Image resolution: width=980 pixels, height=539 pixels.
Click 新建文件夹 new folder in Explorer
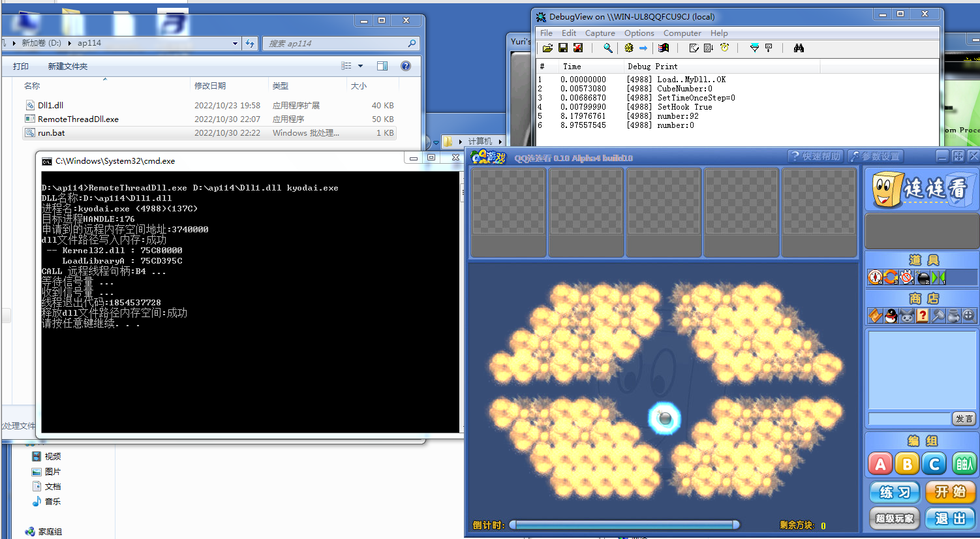68,67
